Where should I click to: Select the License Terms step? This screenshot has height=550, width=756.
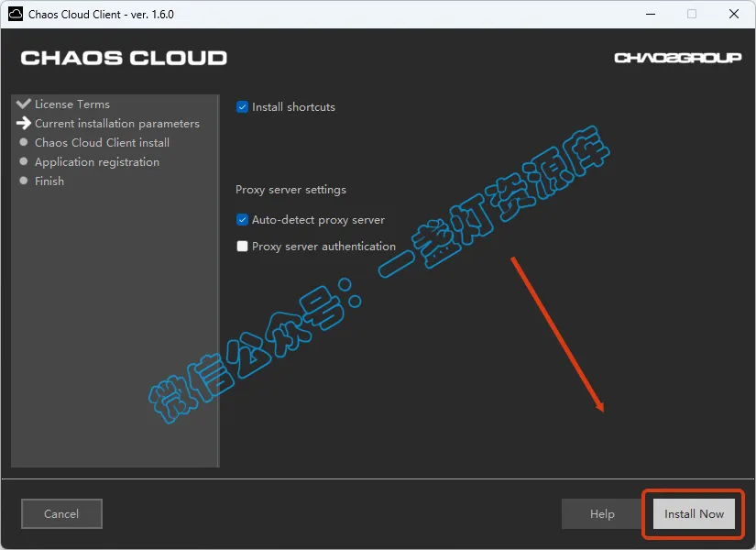tap(71, 104)
